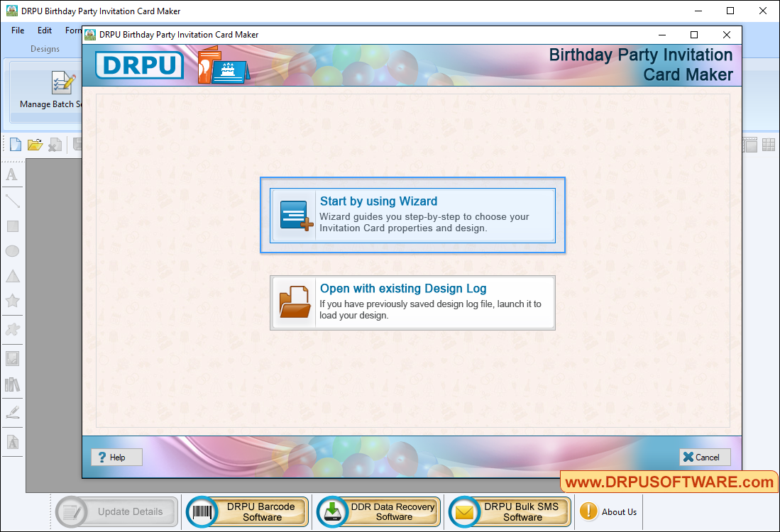Image resolution: width=780 pixels, height=532 pixels.
Task: Open an existing card file
Action: (35, 144)
